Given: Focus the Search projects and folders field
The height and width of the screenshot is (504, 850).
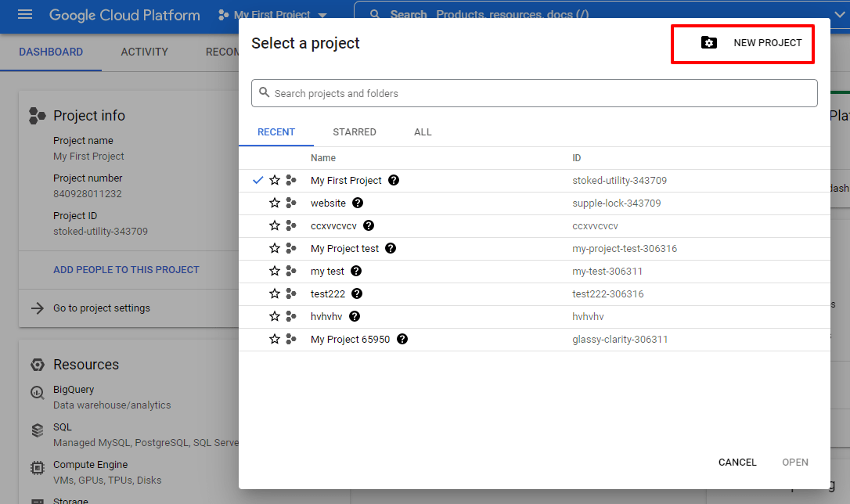Looking at the screenshot, I should [x=534, y=93].
